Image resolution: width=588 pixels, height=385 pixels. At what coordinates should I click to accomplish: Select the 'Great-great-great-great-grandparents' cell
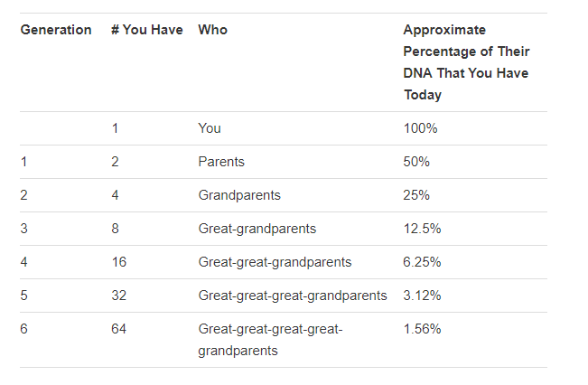(270, 340)
